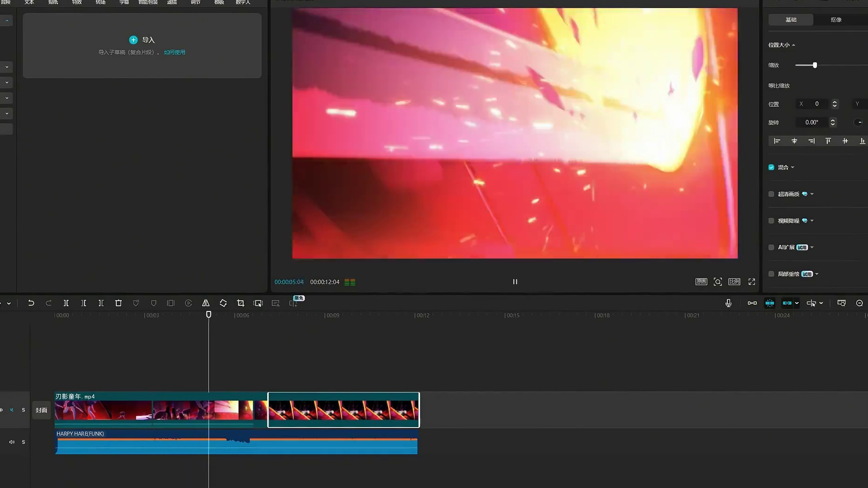Viewport: 868px width, 488px height.
Task: Click the 导入 import button
Action: [x=142, y=40]
